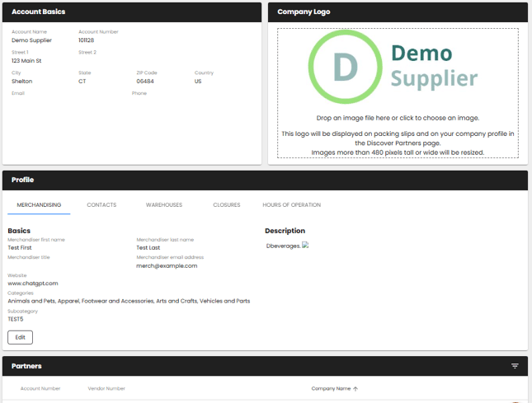Click the merch@example.com email address
Image resolution: width=532 pixels, height=403 pixels.
tap(167, 265)
